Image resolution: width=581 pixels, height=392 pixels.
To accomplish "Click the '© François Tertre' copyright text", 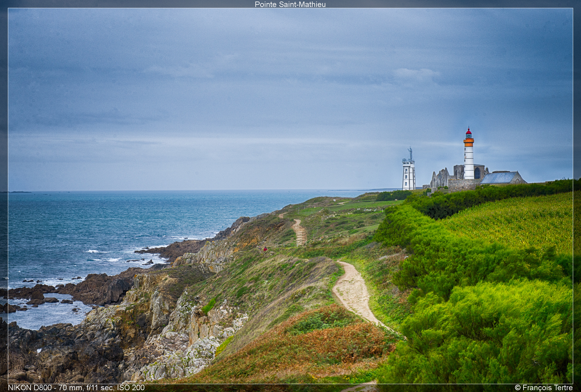I will (544, 388).
